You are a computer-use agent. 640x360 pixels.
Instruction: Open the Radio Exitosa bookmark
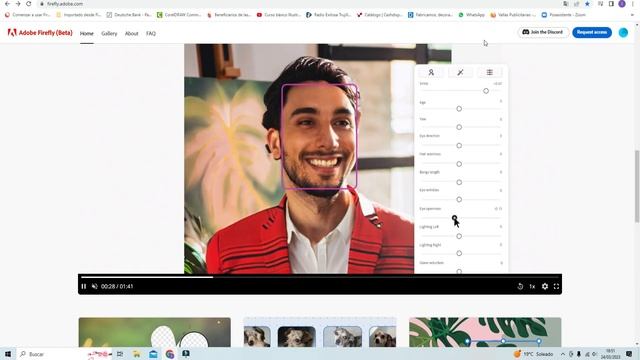click(328, 15)
